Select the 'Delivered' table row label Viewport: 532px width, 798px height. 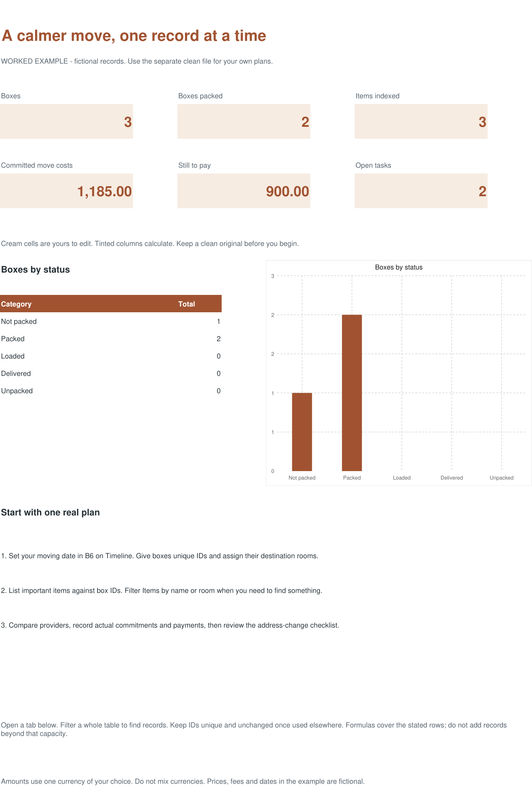[x=16, y=374]
